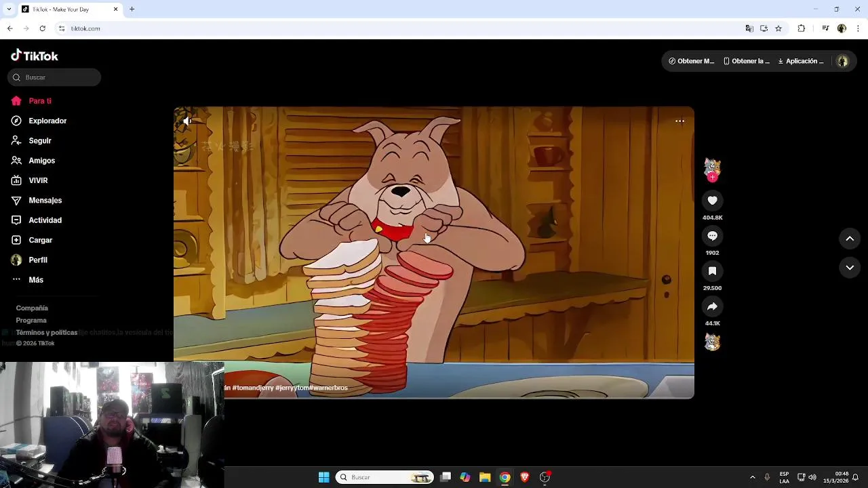Click the install app icon in address bar

click(764, 28)
